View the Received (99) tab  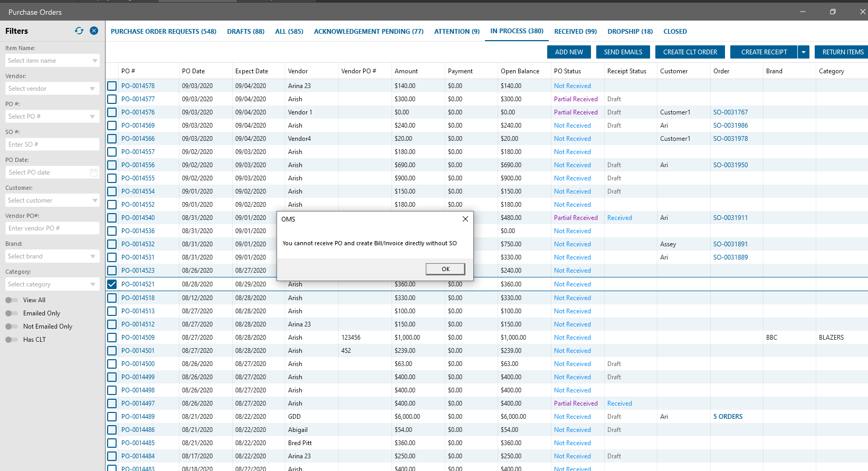pos(576,32)
